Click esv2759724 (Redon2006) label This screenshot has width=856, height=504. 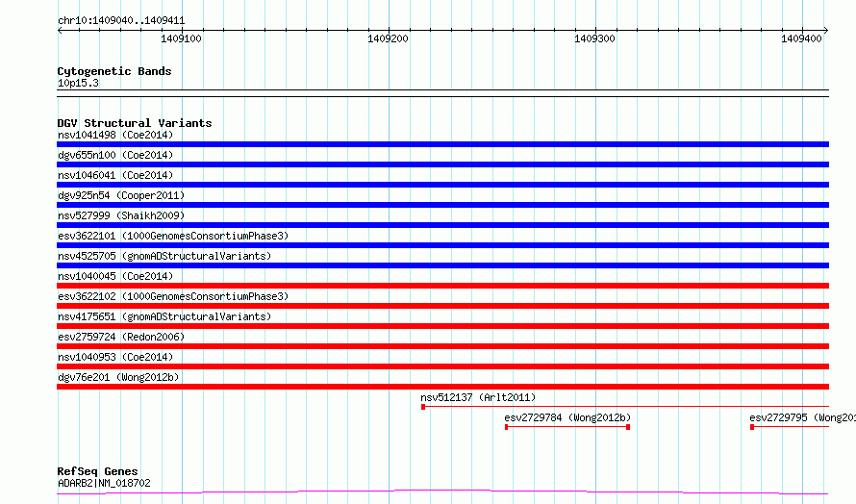(x=121, y=337)
